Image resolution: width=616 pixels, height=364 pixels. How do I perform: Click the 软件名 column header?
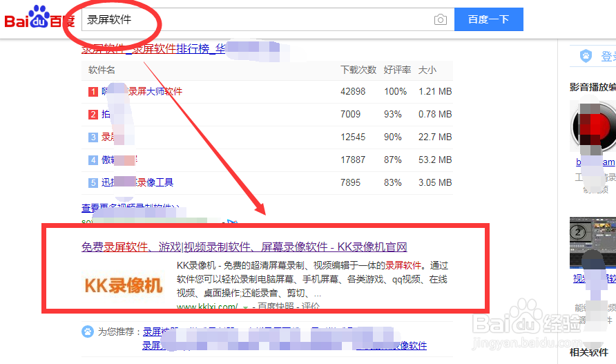(102, 70)
